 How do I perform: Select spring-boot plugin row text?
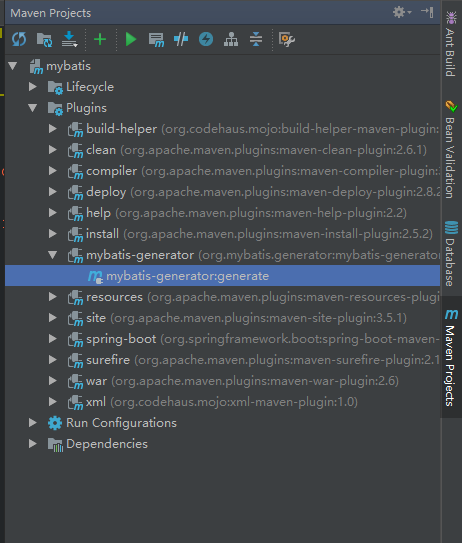(x=263, y=339)
